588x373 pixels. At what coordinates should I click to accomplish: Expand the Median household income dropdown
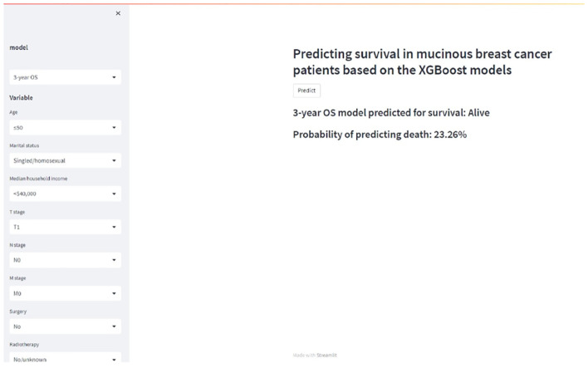[x=66, y=194]
